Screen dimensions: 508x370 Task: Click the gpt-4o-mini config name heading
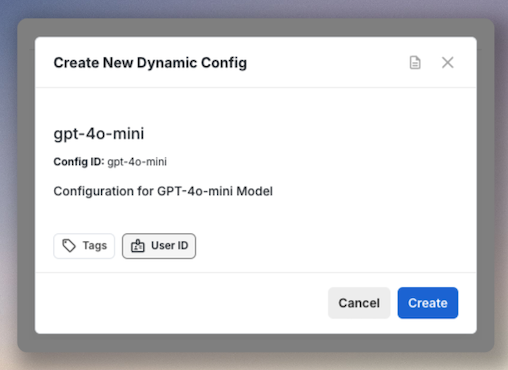(x=99, y=134)
